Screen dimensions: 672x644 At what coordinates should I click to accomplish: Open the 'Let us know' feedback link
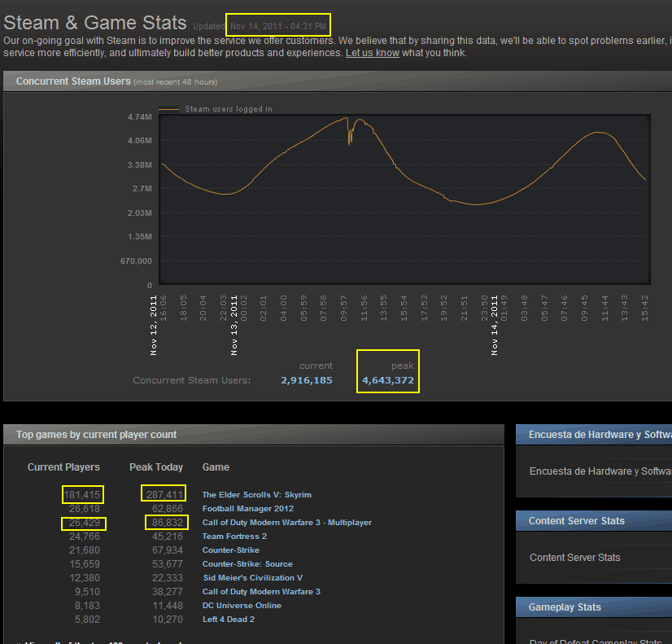(x=373, y=53)
